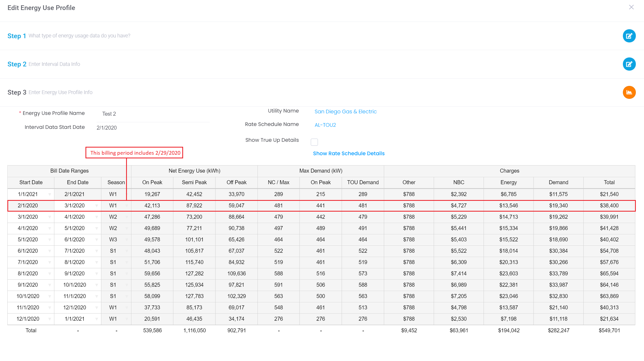
Task: Open the 10/1/2020 end date dropdown arrow
Action: 97,285
